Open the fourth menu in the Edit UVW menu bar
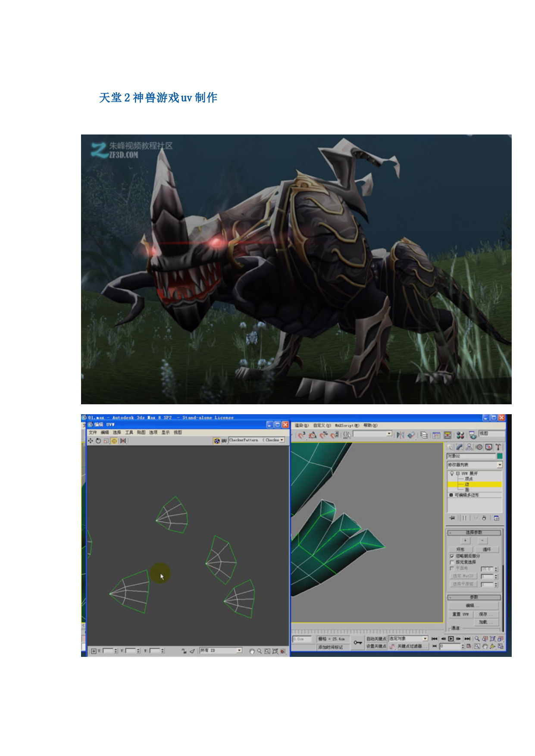 click(x=129, y=432)
